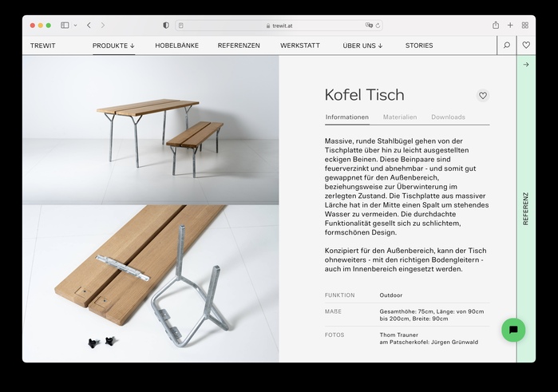Open sidebar options dropdown chevron

(x=75, y=26)
